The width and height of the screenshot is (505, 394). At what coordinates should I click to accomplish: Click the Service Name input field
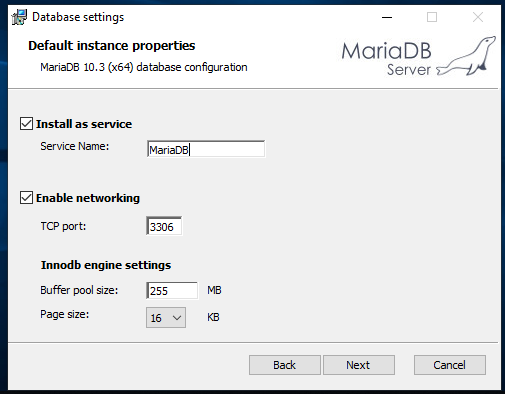206,149
